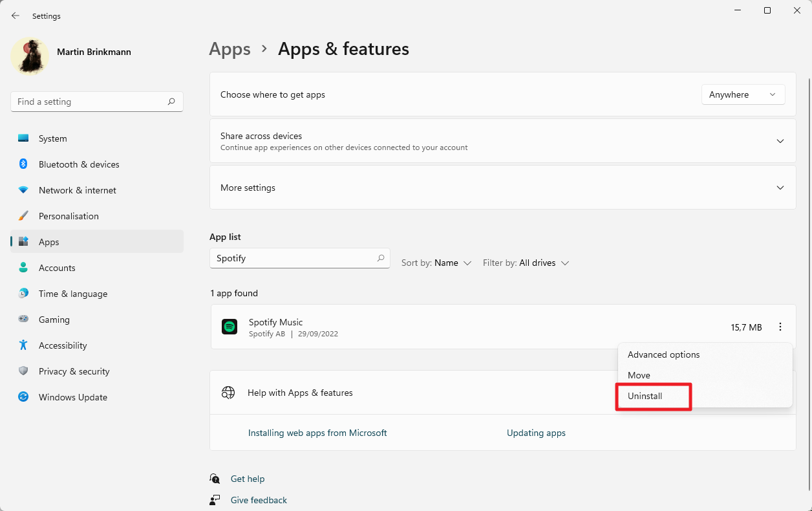Open the Anywhere dropdown for app sources

point(743,94)
